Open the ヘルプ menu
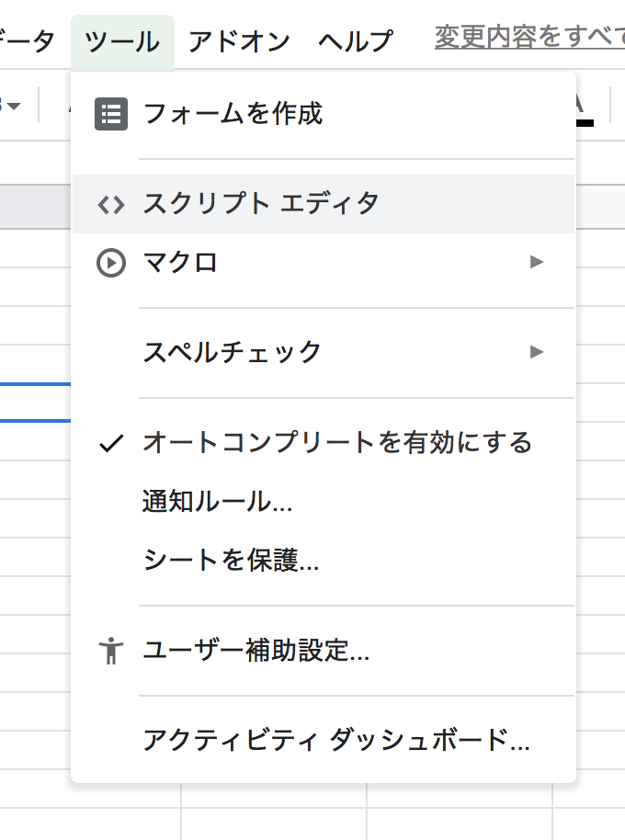This screenshot has width=625, height=840. [355, 41]
